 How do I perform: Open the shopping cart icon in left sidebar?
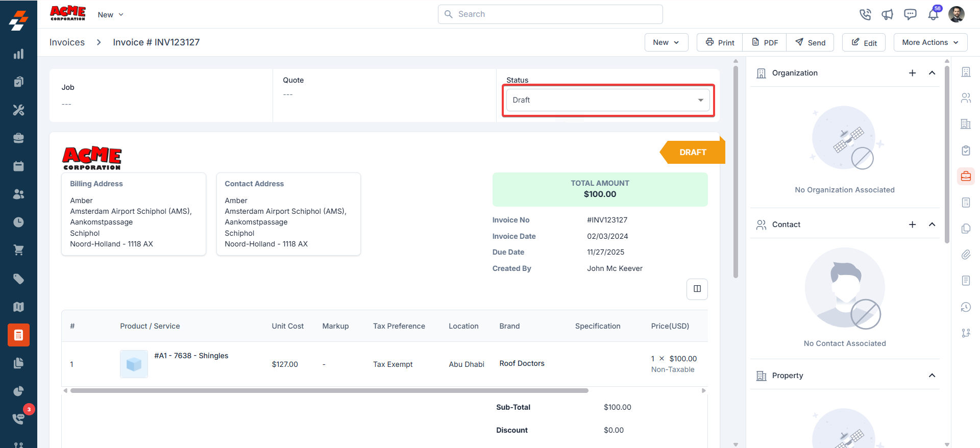click(18, 250)
